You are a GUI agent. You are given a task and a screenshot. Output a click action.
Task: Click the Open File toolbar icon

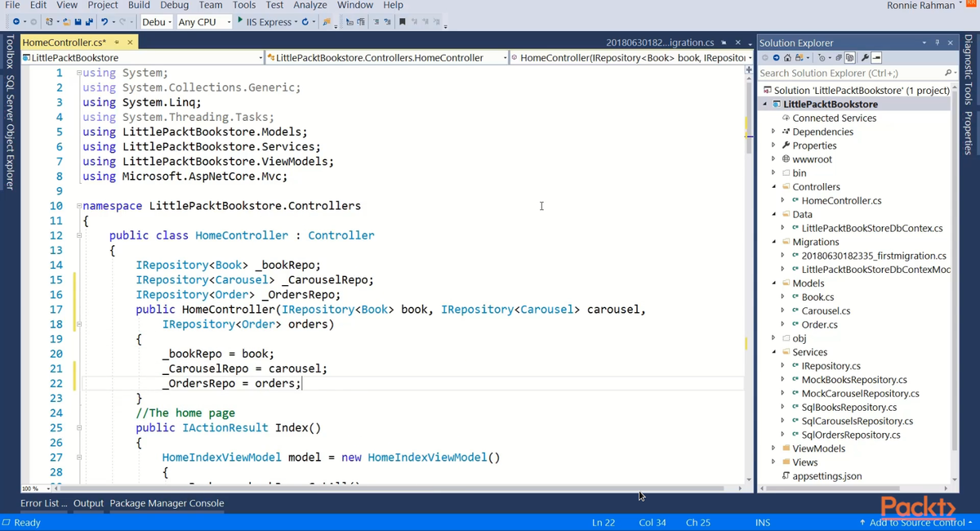tap(66, 21)
